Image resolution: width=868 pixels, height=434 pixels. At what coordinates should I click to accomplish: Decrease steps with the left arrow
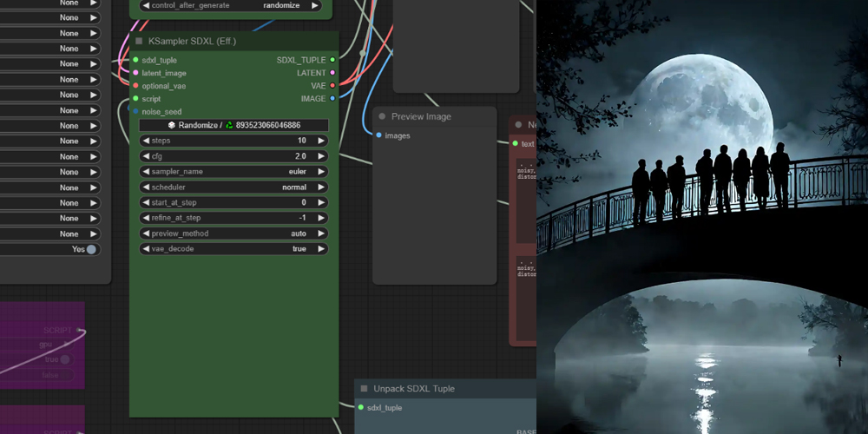(146, 141)
